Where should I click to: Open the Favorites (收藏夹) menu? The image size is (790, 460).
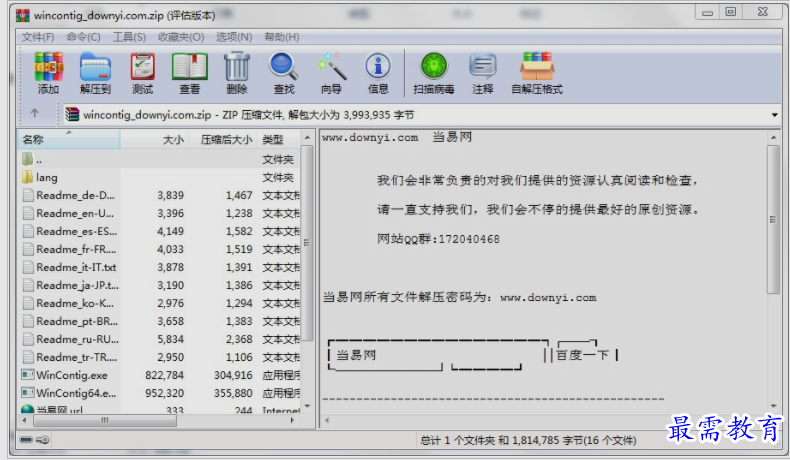pos(181,37)
